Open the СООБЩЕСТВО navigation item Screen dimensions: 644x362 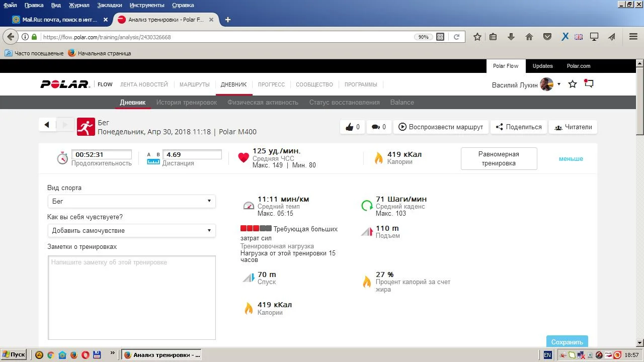pyautogui.click(x=314, y=84)
